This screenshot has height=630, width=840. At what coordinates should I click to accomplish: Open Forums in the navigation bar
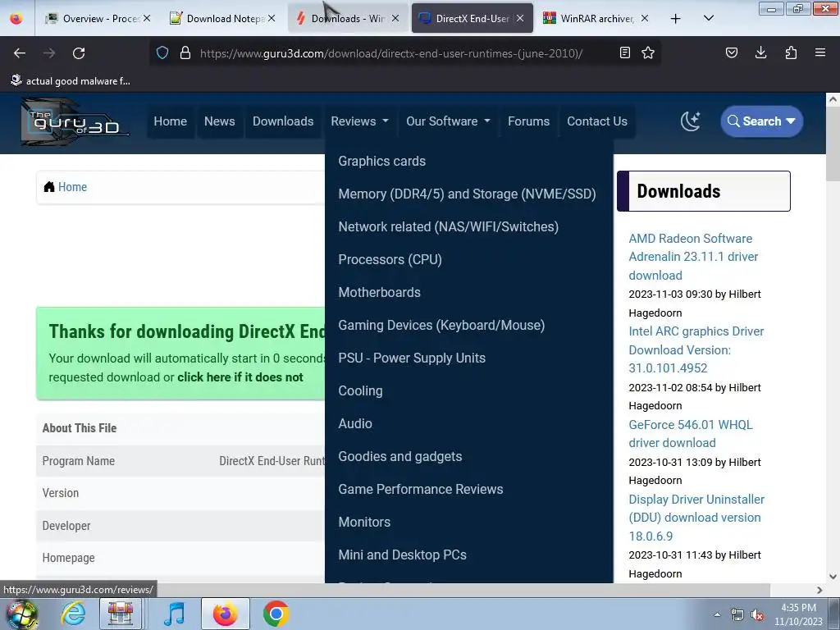[529, 121]
